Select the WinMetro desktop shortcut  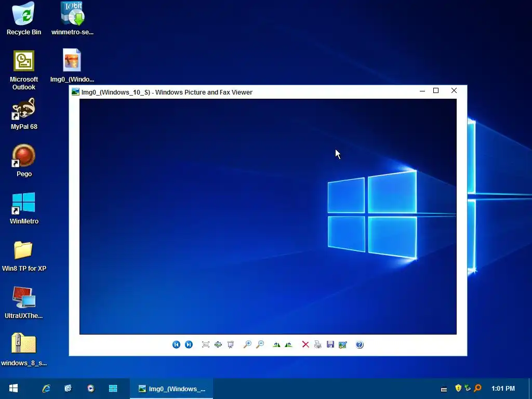point(24,208)
